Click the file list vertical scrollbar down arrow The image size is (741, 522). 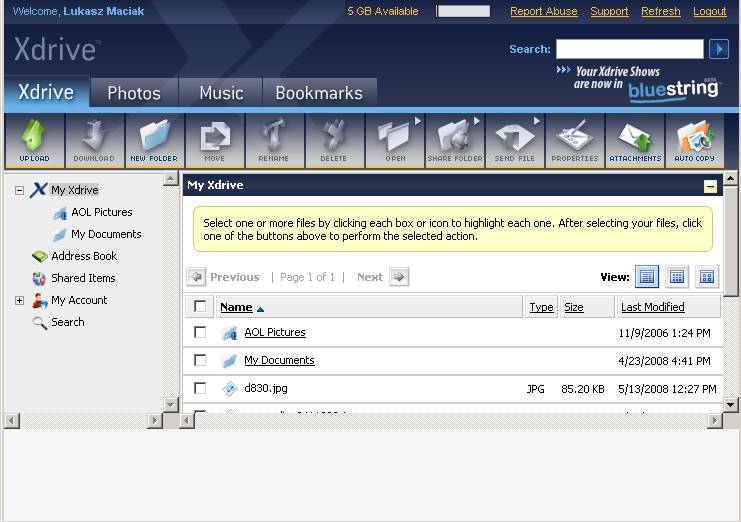(731, 405)
